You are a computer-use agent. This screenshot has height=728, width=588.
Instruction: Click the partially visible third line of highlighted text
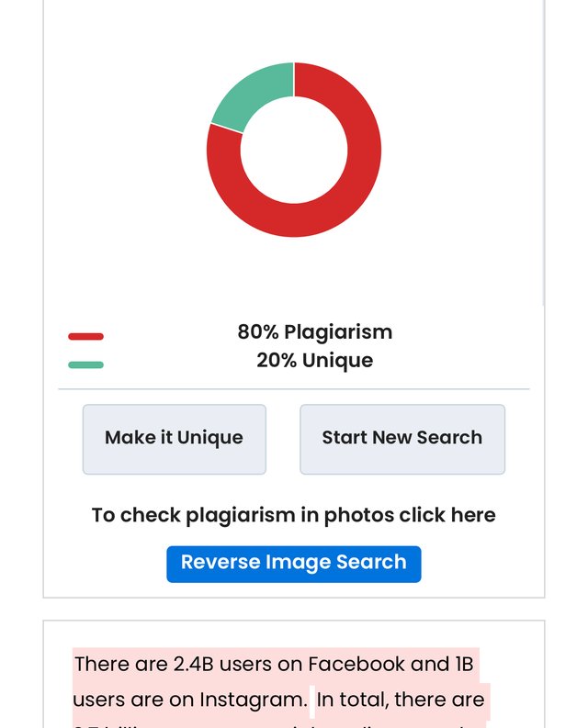(x=276, y=724)
